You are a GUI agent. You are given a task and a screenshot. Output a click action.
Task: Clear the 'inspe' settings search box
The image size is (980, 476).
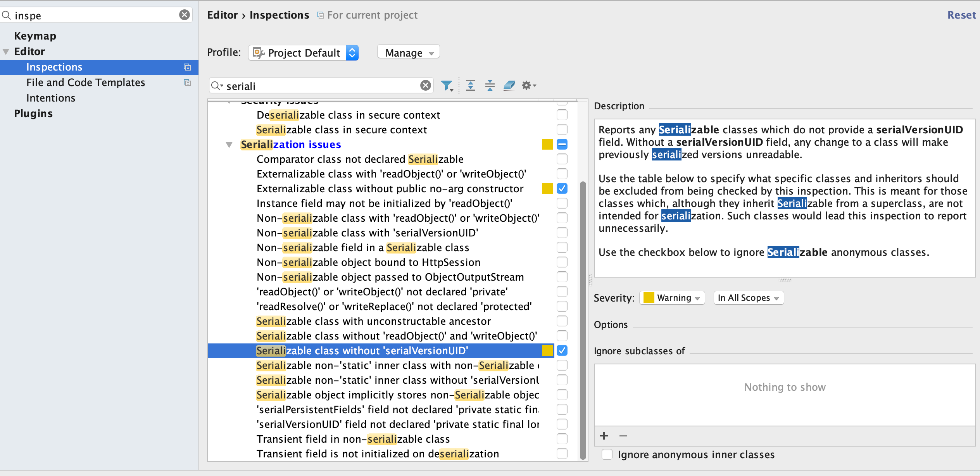185,15
